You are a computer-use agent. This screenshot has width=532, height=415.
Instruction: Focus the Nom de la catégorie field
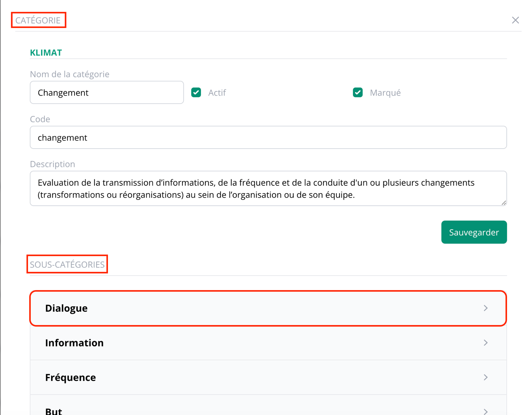107,93
